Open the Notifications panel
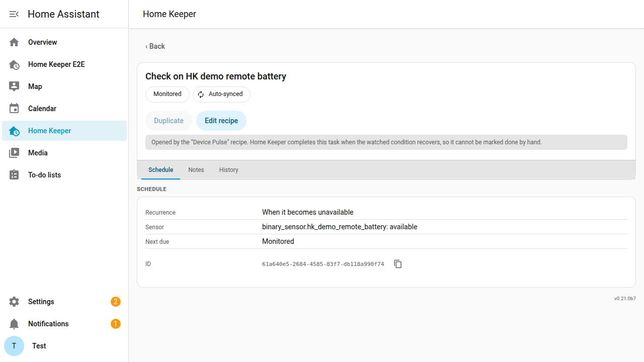The height and width of the screenshot is (362, 644). click(64, 324)
